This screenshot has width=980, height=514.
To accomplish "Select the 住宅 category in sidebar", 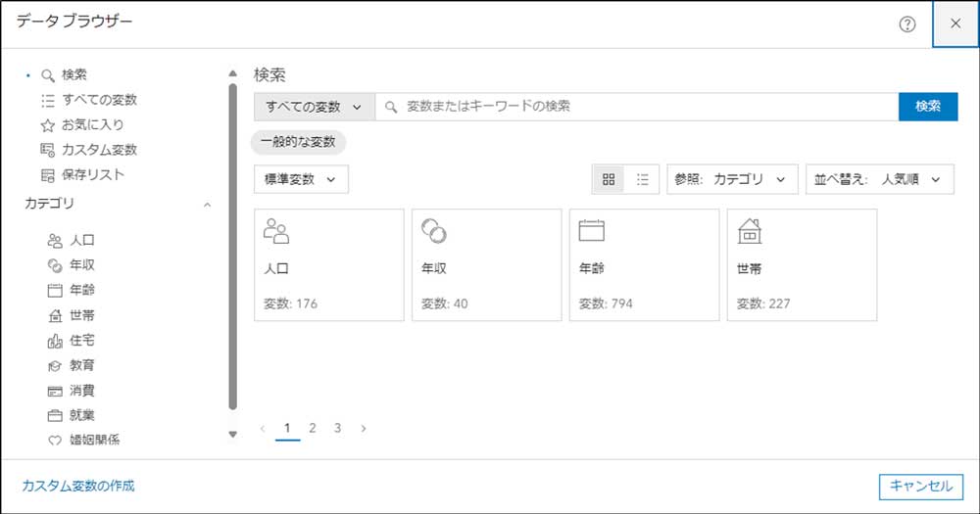I will [x=82, y=341].
